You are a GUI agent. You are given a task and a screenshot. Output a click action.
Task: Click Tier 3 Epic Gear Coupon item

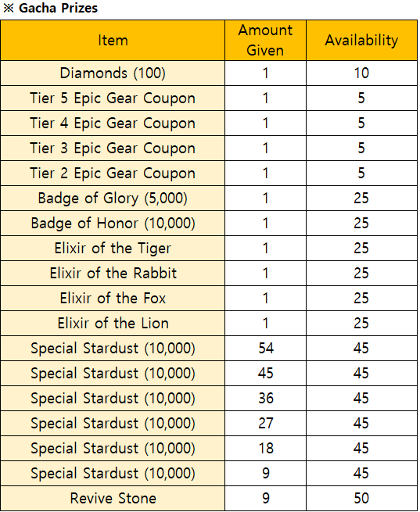(x=113, y=149)
